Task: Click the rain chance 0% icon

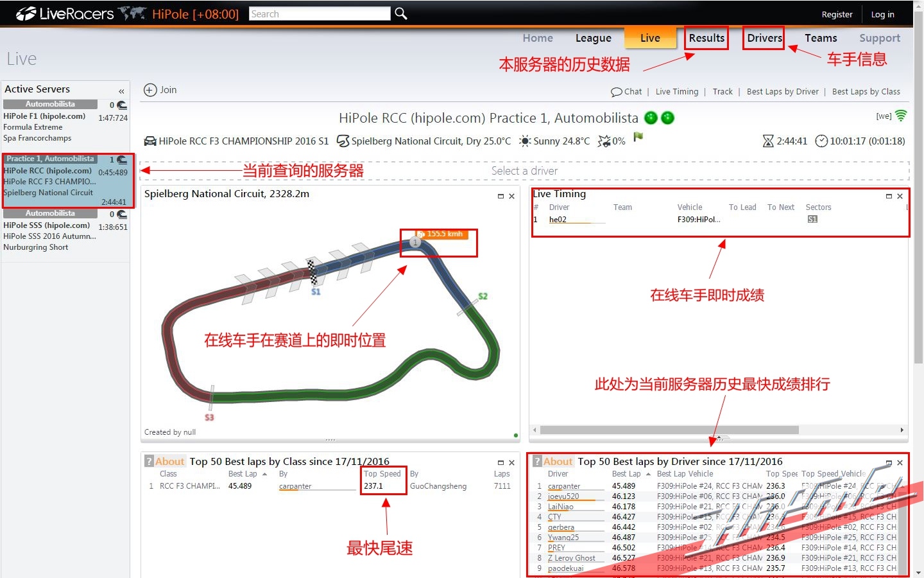Action: click(x=604, y=141)
